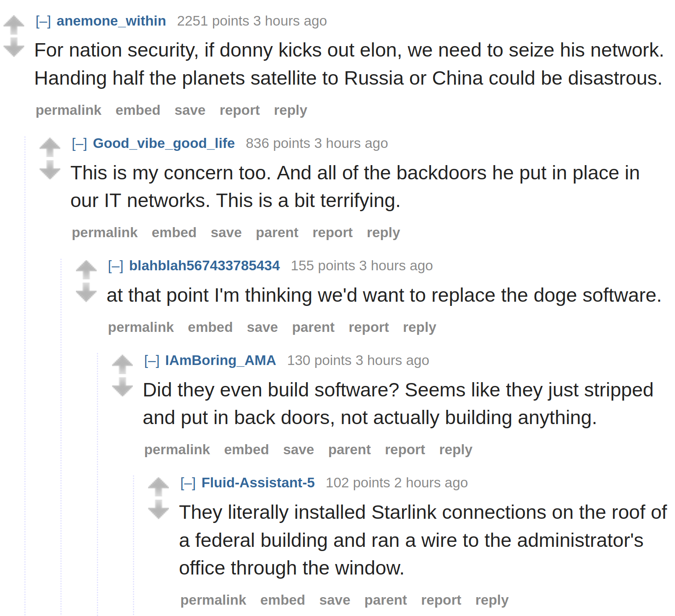Screen dimensions: 675x616
Task: Upvote Fluid-Assistant-5's Starlink comment
Action: [x=158, y=487]
